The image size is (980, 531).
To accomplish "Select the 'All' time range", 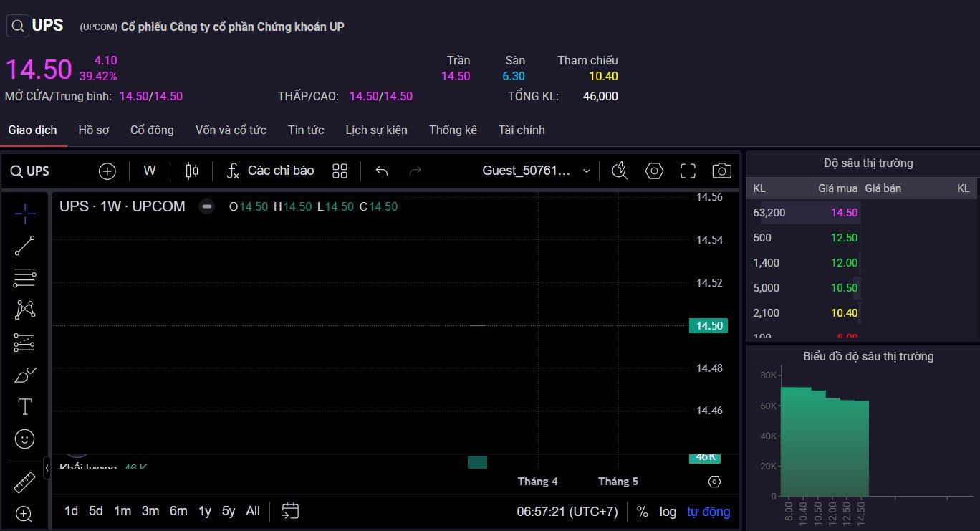I will tap(253, 511).
